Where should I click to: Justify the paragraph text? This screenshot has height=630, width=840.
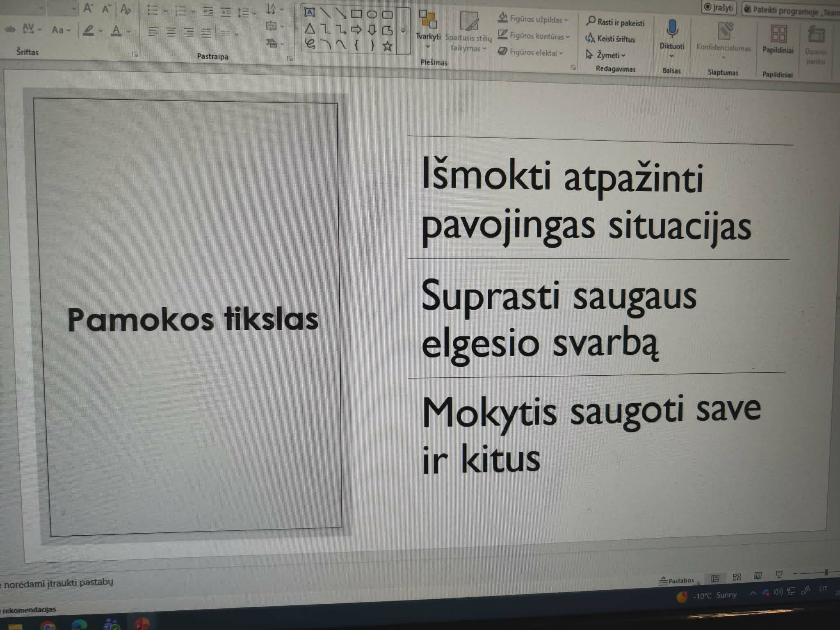(206, 33)
